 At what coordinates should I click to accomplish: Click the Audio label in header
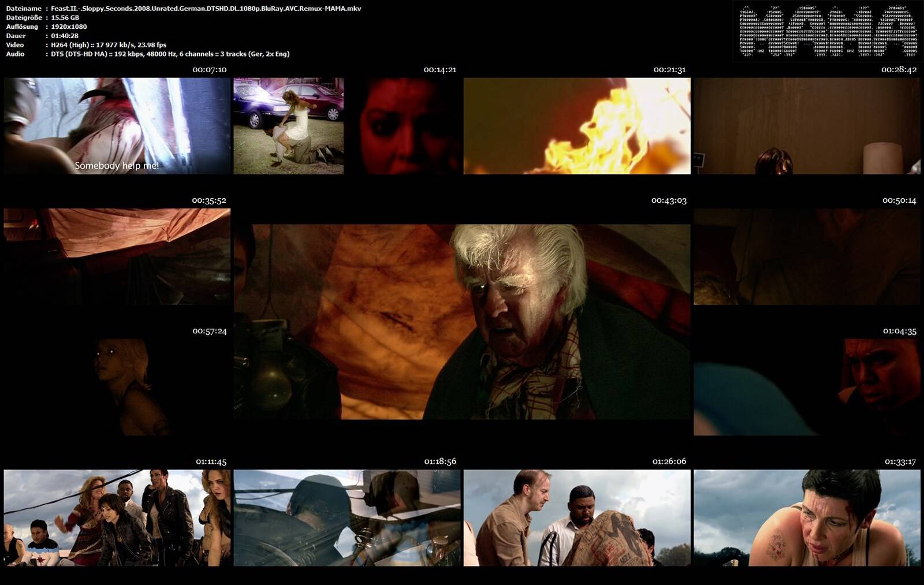16,54
